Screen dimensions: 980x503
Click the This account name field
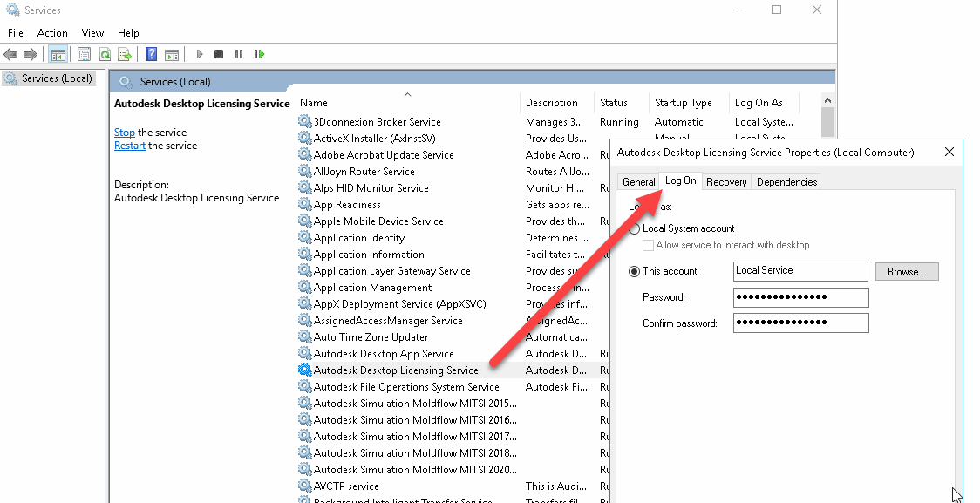point(800,271)
